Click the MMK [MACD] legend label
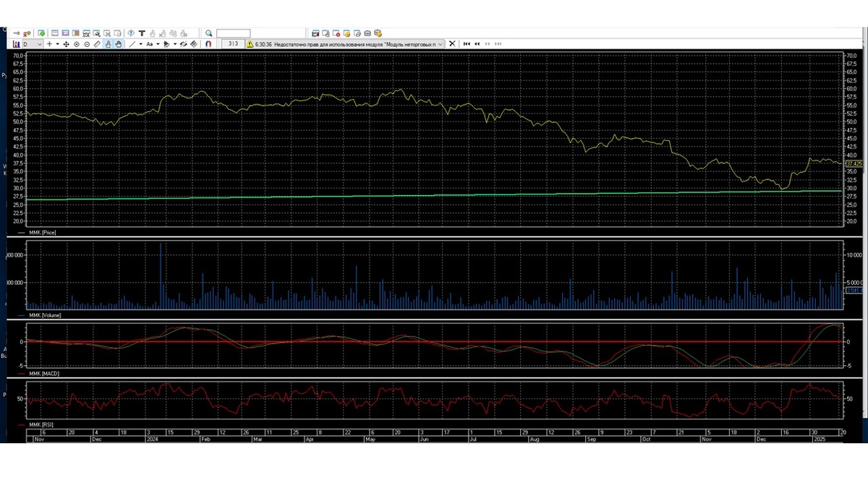The height and width of the screenshot is (488, 868). [44, 374]
